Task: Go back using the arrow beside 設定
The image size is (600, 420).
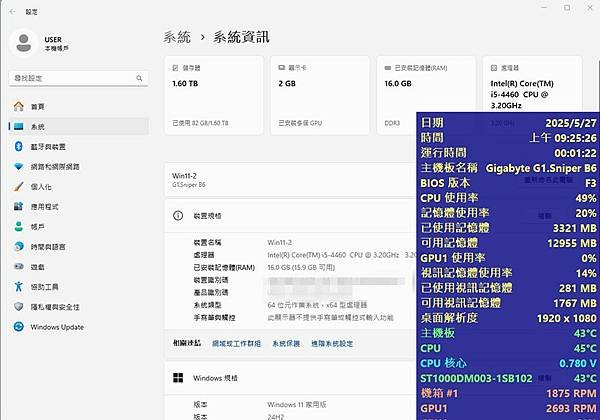Action: click(x=12, y=12)
